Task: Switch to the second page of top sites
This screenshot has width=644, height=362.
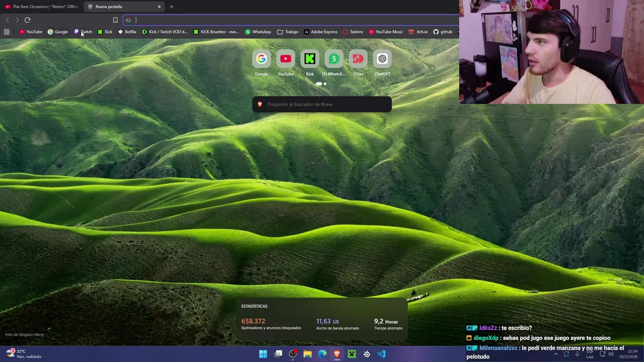Action: point(325,84)
